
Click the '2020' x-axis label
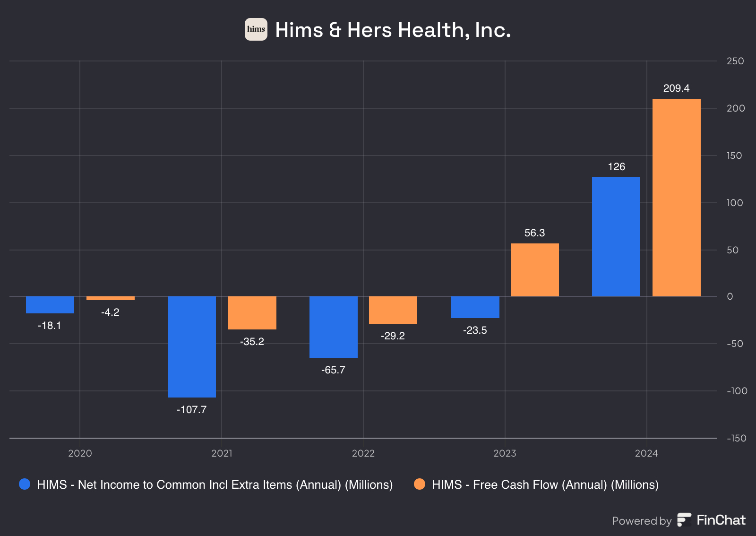(80, 454)
